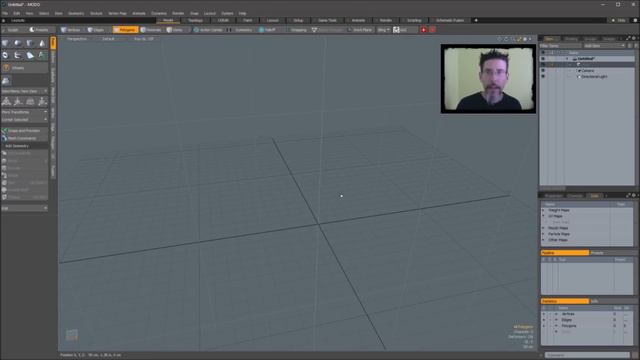The image size is (640, 360).
Task: Open the Add Item dropdown
Action: [x=604, y=46]
